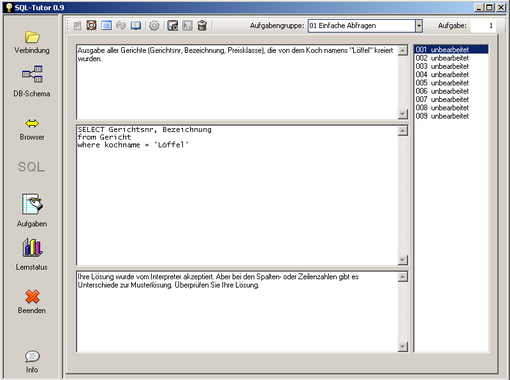The height and width of the screenshot is (380, 510).
Task: Open the Aufgaben notepad icon
Action: coord(32,204)
